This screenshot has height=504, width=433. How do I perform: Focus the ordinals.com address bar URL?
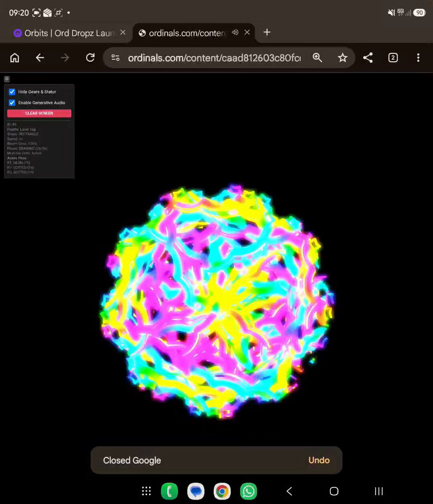click(214, 58)
